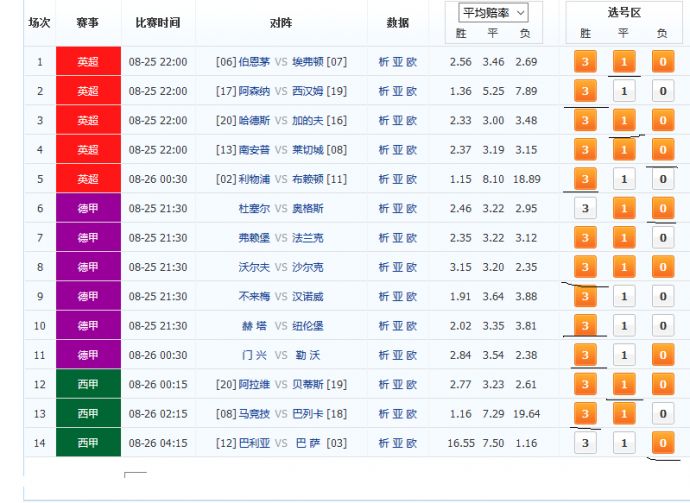The width and height of the screenshot is (690, 503).
Task: Toggle the 平 (1) pick for match 9 不来梅 vs 汉诺威
Action: (x=624, y=297)
